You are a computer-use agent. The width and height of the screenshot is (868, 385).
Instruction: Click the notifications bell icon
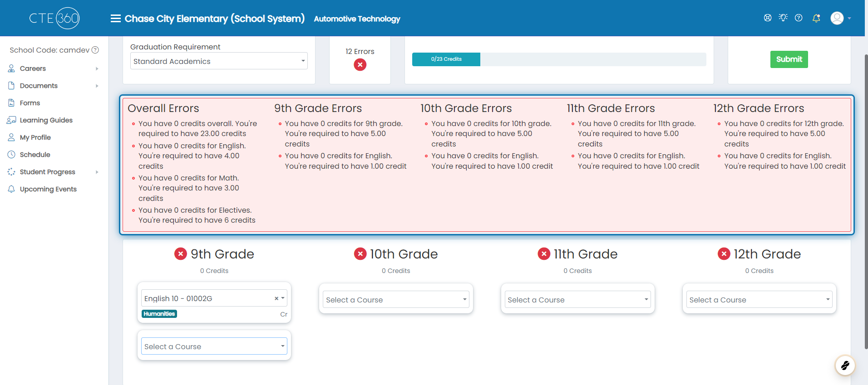(816, 18)
